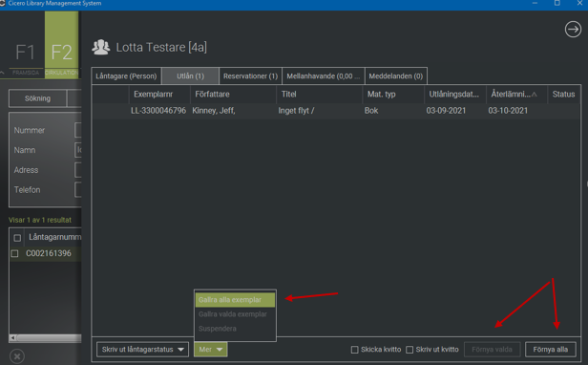588x365 pixels.
Task: Click the Telefon input field
Action: click(78, 189)
